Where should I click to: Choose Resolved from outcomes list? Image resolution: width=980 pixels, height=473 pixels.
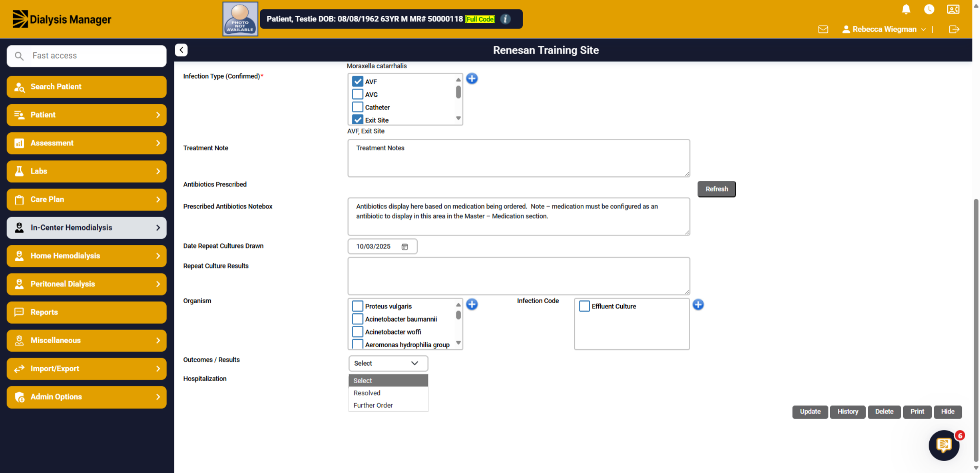pos(388,393)
